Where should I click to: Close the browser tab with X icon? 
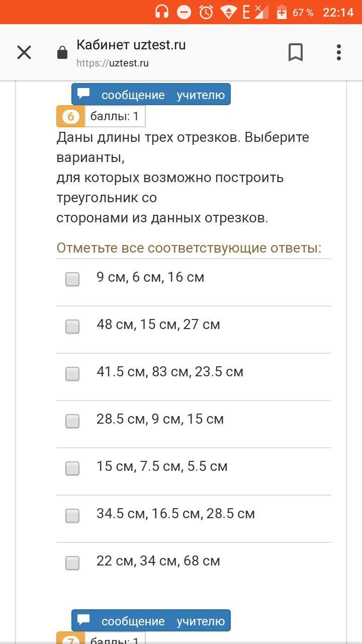(x=24, y=52)
